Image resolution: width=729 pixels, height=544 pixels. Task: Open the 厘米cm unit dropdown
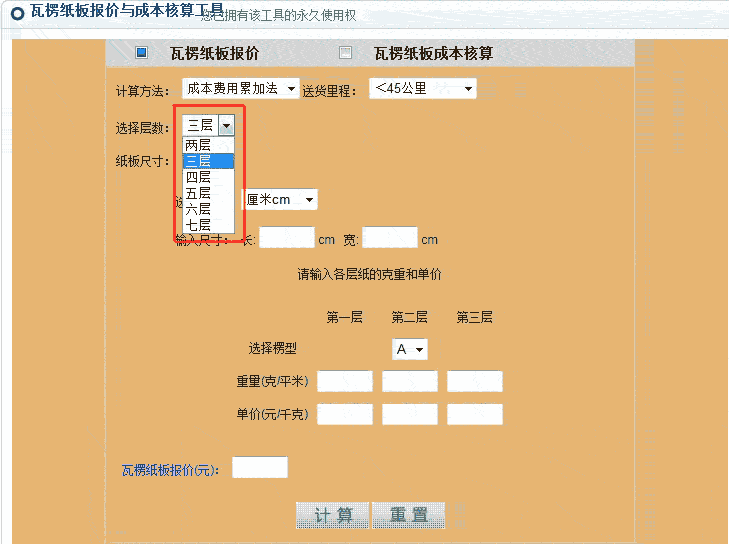tap(280, 200)
